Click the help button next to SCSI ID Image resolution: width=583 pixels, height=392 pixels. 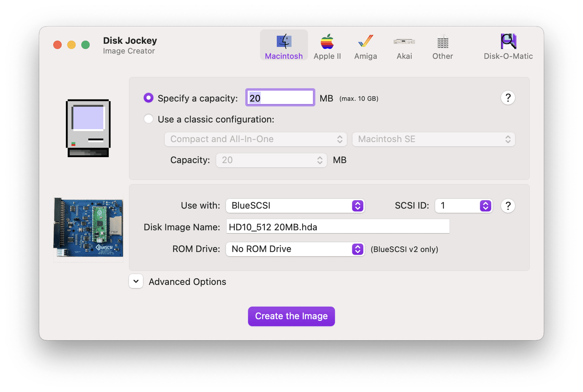(508, 206)
